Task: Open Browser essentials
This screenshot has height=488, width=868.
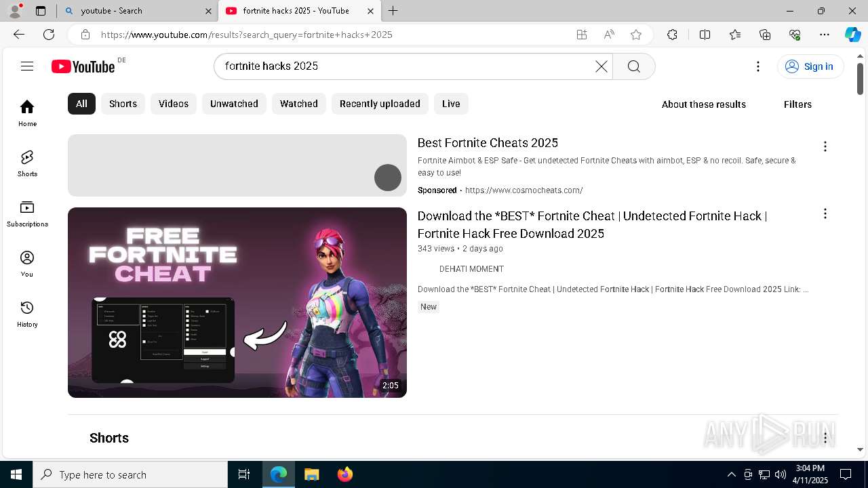Action: coord(795,35)
